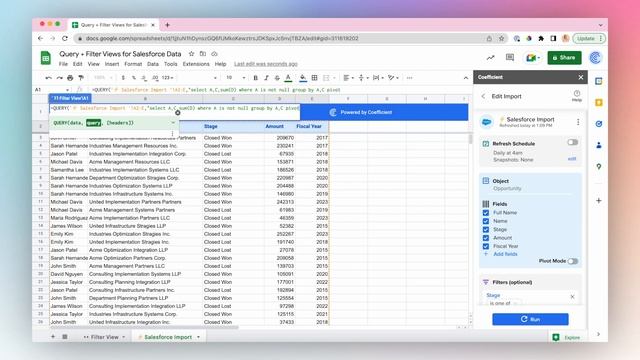Click the Refresh Schedule edit link
Screen dimensions: 640x360
coord(572,159)
